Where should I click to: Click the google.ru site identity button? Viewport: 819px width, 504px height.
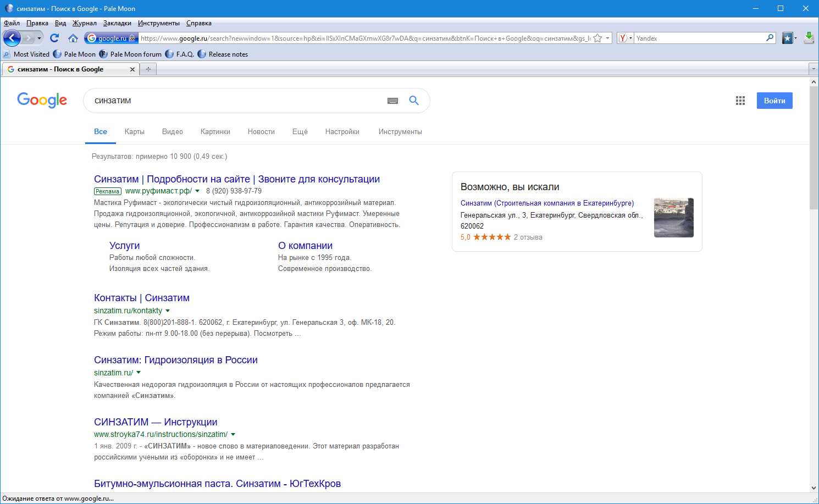coord(112,38)
